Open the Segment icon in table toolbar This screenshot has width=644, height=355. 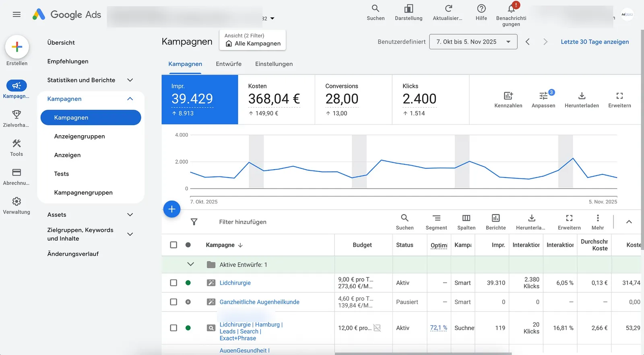coord(436,218)
